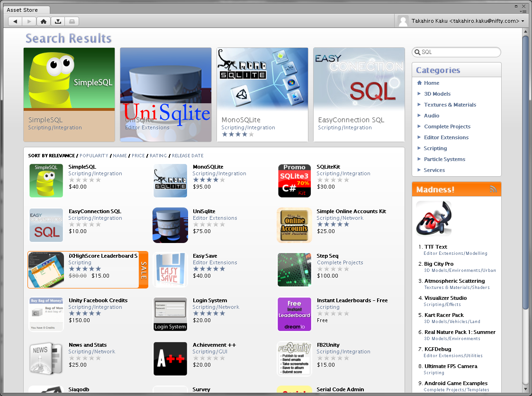Screen dimensions: 532x396
Task: Sort results by Name
Action: (120, 155)
